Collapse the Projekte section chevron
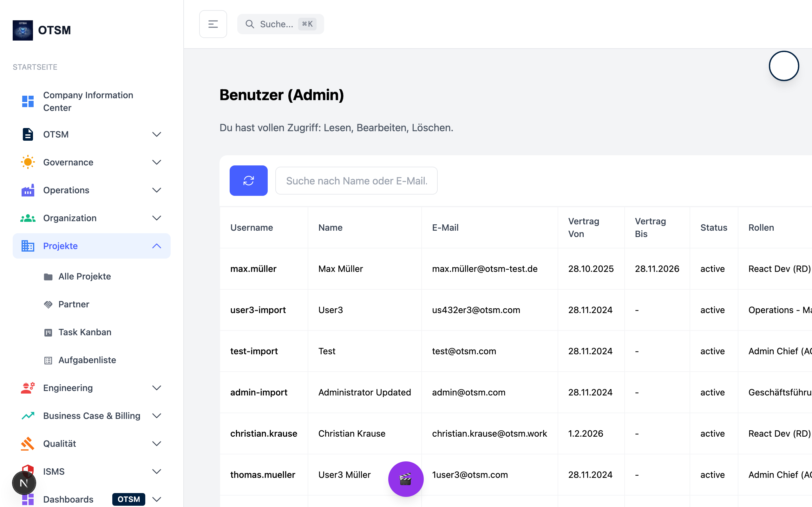 click(x=157, y=246)
